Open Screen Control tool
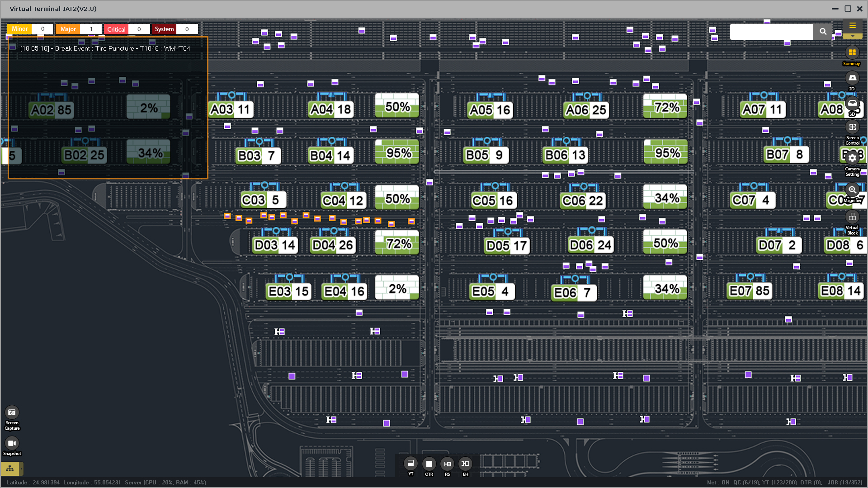This screenshot has height=488, width=868. pos(852,127)
